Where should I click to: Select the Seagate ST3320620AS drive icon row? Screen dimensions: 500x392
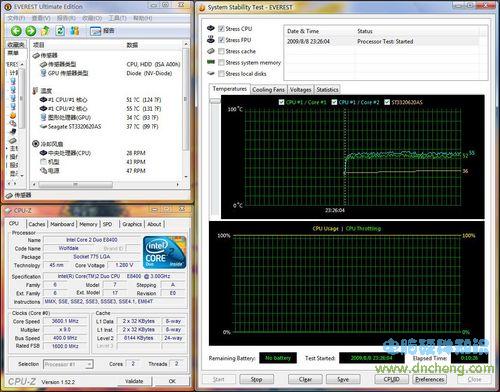tap(100, 127)
